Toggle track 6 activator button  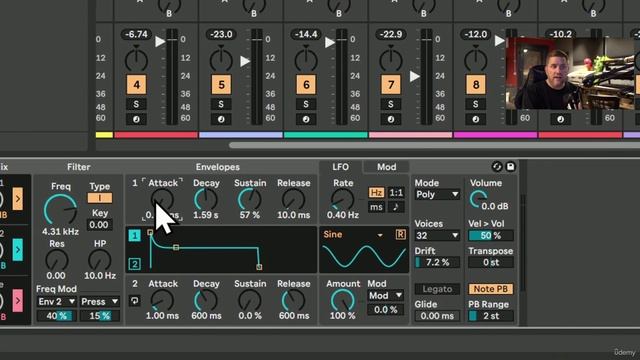tap(306, 84)
